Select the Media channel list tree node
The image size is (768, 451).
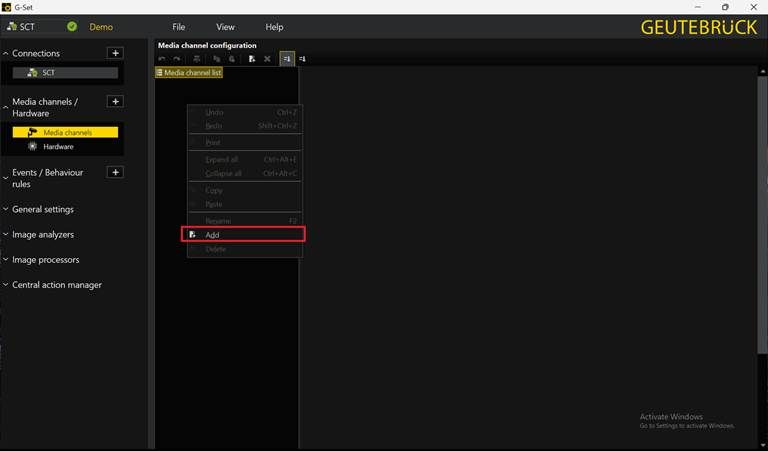[189, 72]
